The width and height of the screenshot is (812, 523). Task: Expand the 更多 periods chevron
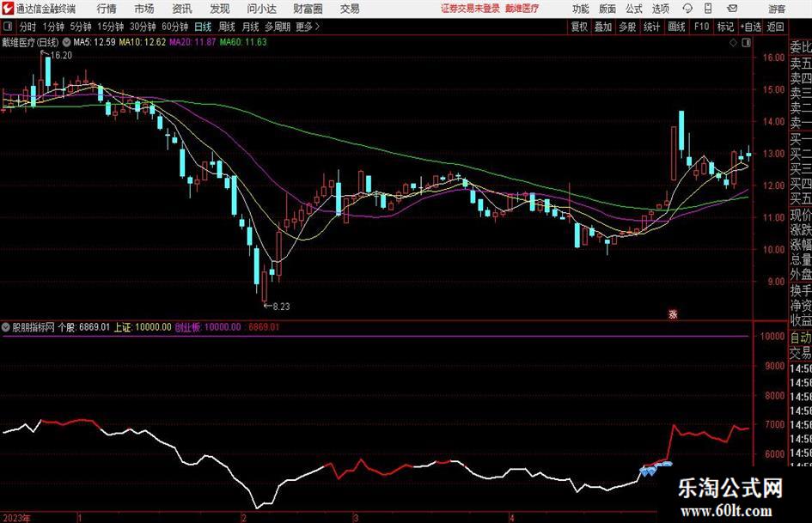point(317,27)
